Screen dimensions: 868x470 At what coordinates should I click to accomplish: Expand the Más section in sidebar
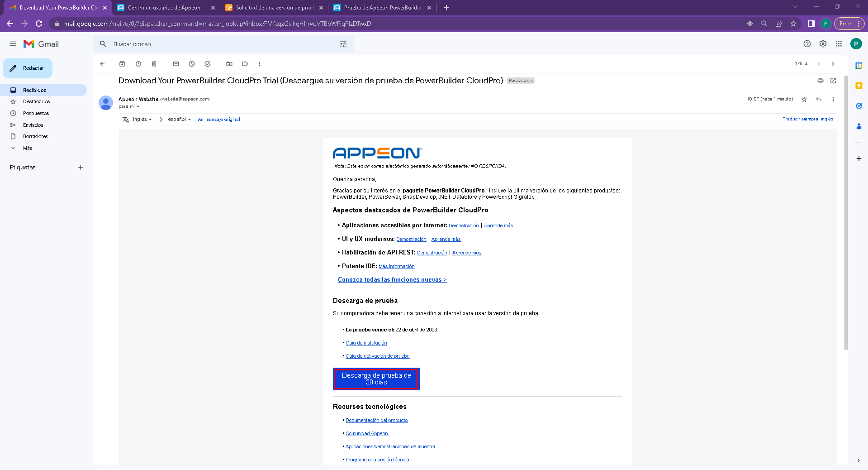click(28, 148)
